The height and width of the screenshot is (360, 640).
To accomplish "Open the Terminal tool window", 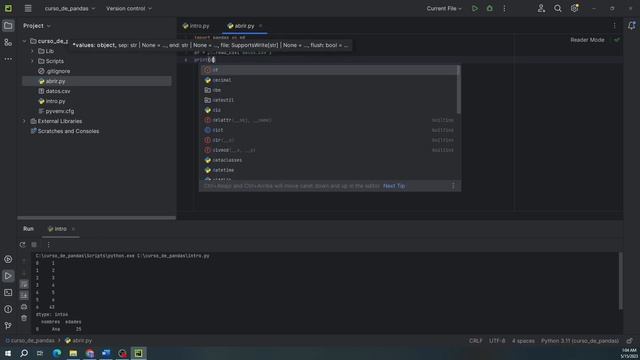I will tap(8, 293).
